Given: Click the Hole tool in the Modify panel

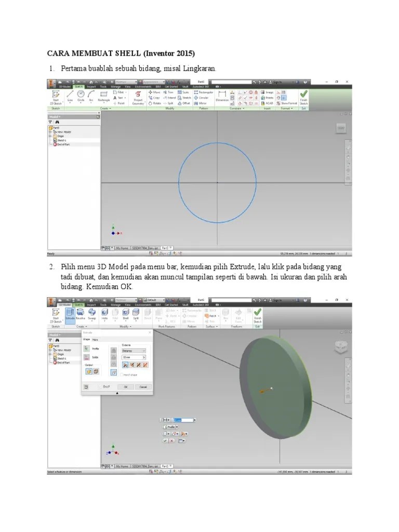Looking at the screenshot, I should pos(105,314).
